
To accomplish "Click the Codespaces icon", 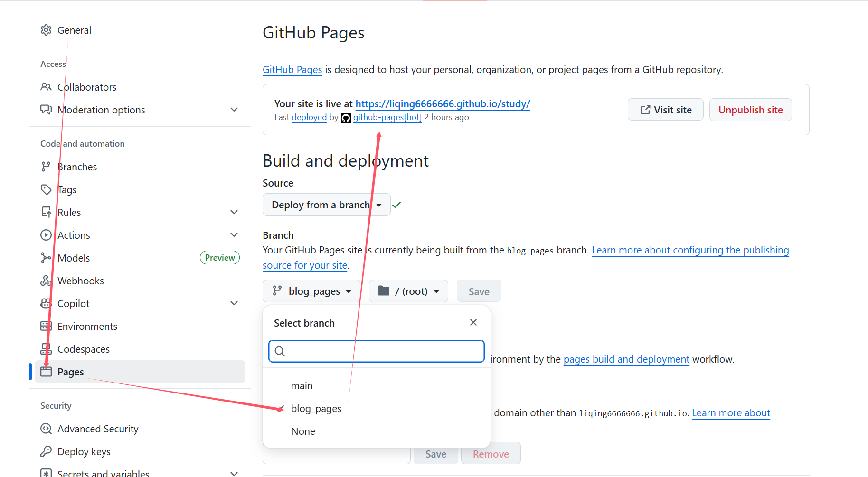I will tap(46, 349).
